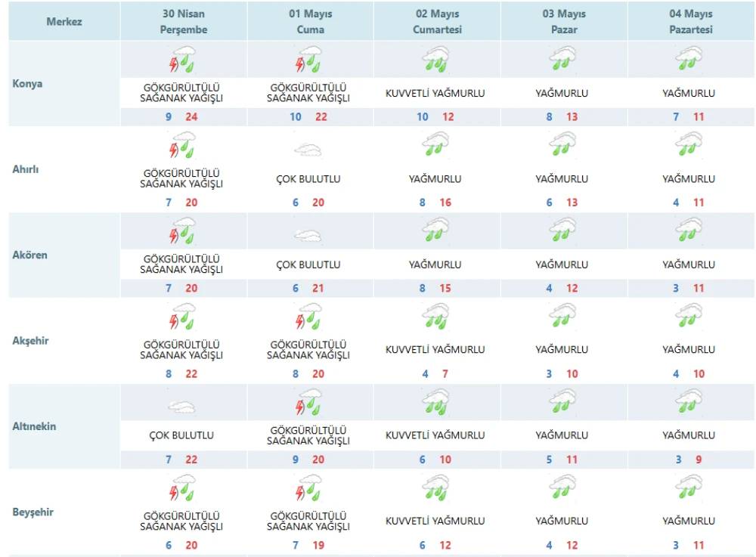Click Altınekin's heavy rain icon for 02 Mayıs
The width and height of the screenshot is (756, 557).
[x=435, y=401]
